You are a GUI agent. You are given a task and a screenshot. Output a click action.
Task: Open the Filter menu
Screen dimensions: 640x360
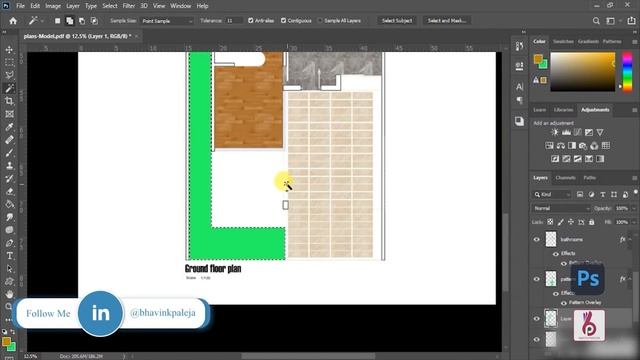click(x=129, y=6)
